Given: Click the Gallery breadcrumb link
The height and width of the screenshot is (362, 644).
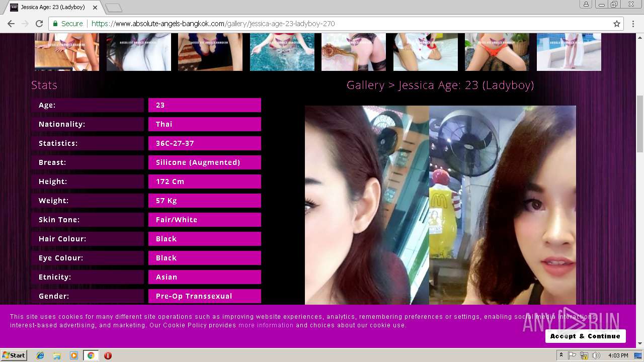Looking at the screenshot, I should [x=366, y=85].
